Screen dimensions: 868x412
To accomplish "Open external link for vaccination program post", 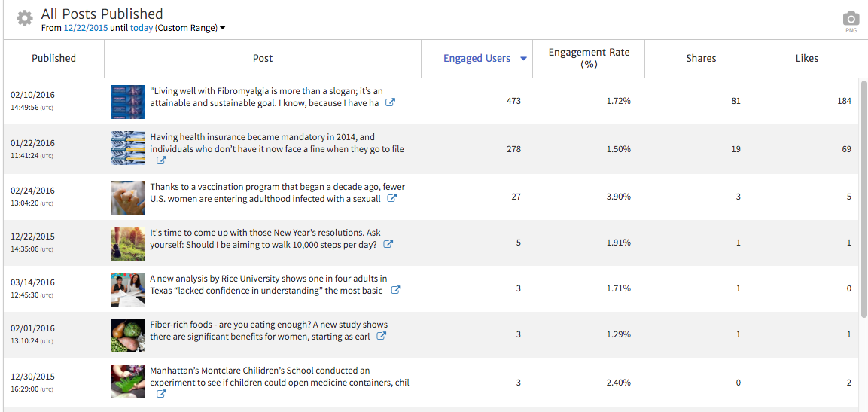I will pyautogui.click(x=392, y=199).
